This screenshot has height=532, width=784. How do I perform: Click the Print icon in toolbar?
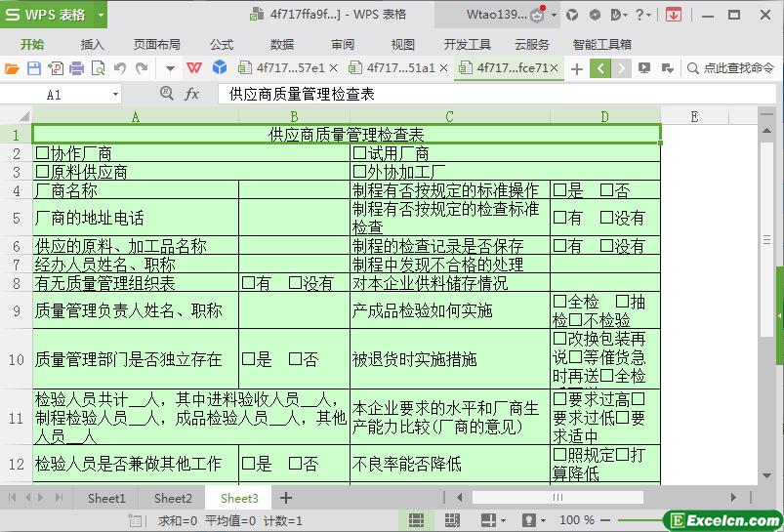[76, 68]
